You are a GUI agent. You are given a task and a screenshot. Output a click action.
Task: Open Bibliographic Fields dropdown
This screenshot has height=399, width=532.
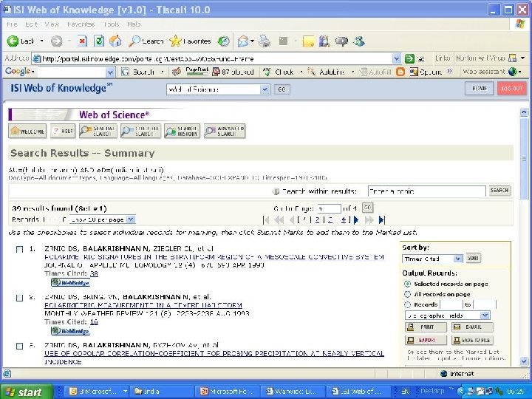coord(485,316)
